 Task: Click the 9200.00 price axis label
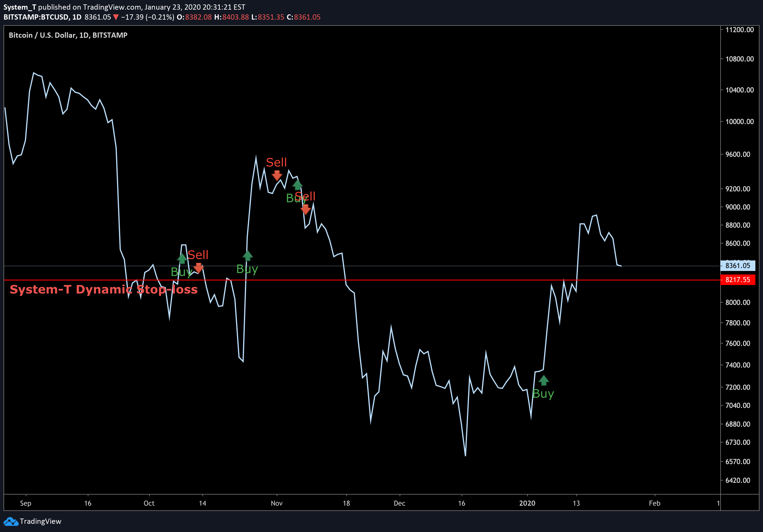pyautogui.click(x=738, y=189)
